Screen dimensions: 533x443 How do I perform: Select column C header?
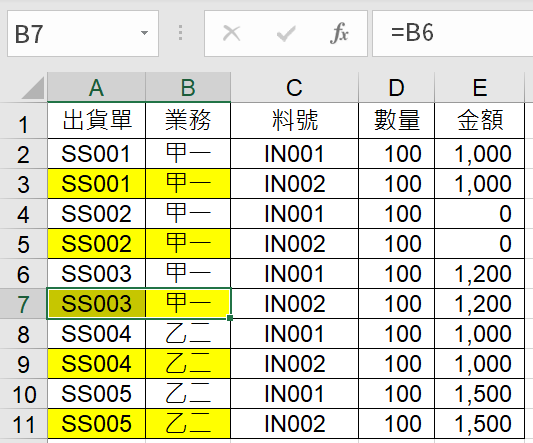(294, 87)
